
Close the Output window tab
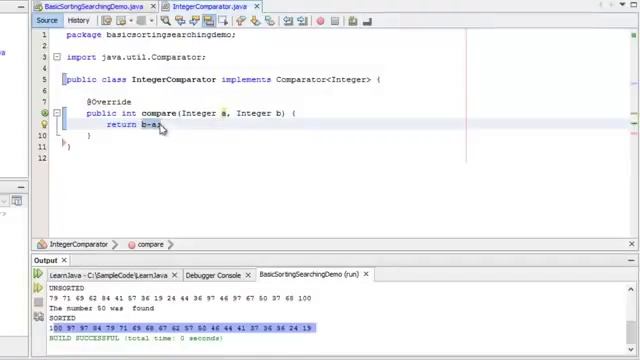click(64, 260)
